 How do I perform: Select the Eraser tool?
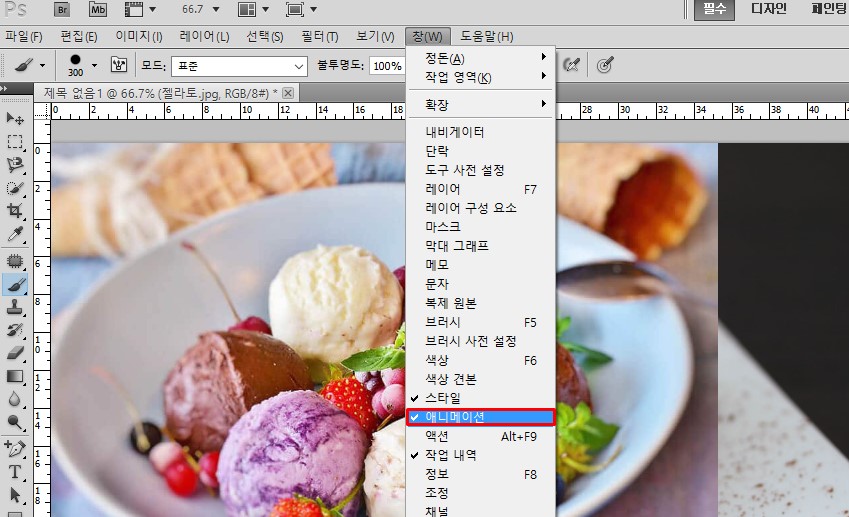15,353
